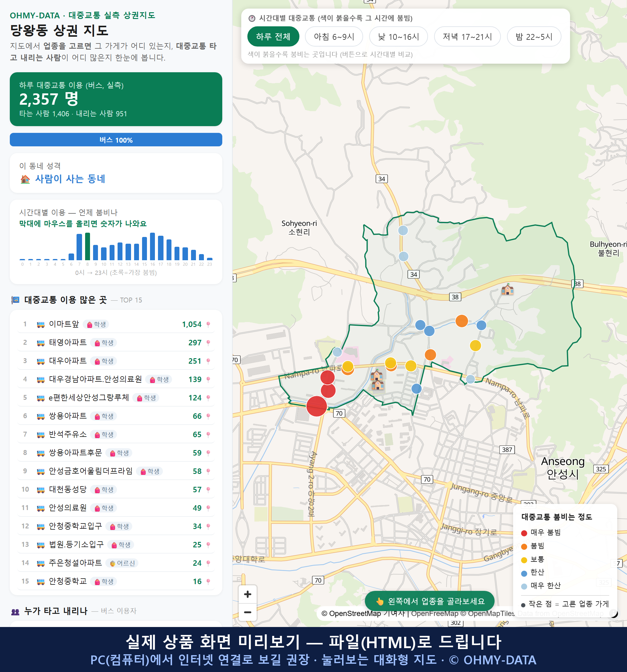Screen dimensions: 627x672
Task: Click the 붐빔 orange legend dot
Action: click(524, 546)
